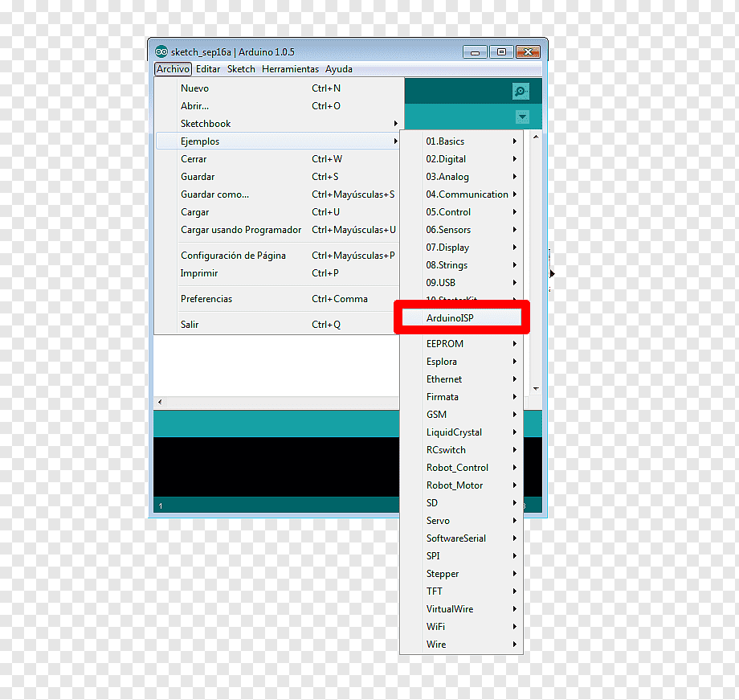Click the editor scroll-down arrow

pyautogui.click(x=536, y=389)
